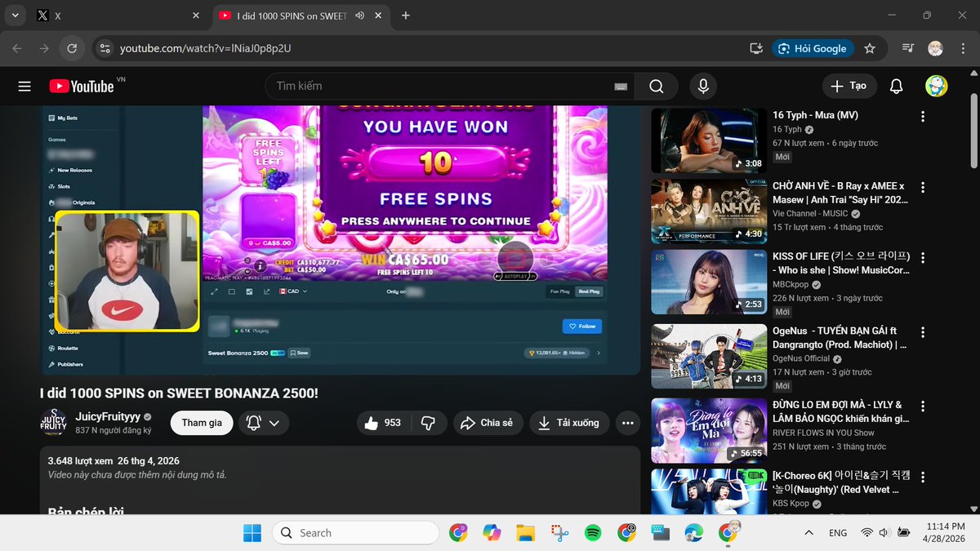This screenshot has width=980, height=551.
Task: View site information icon in address bar
Action: pos(104,48)
